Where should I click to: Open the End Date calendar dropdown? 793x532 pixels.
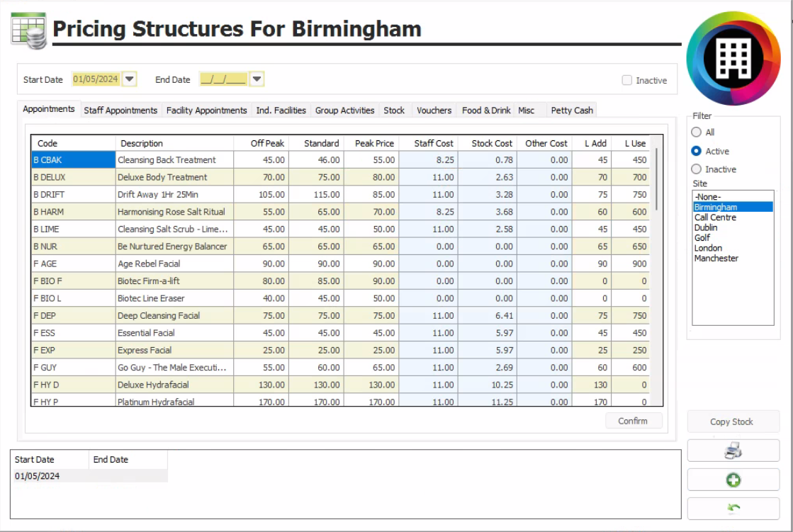point(257,79)
